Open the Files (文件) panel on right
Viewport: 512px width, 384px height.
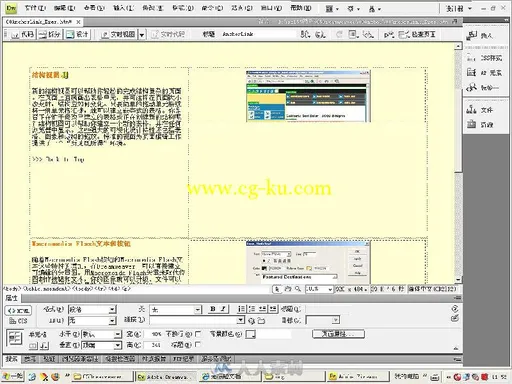pos(479,110)
